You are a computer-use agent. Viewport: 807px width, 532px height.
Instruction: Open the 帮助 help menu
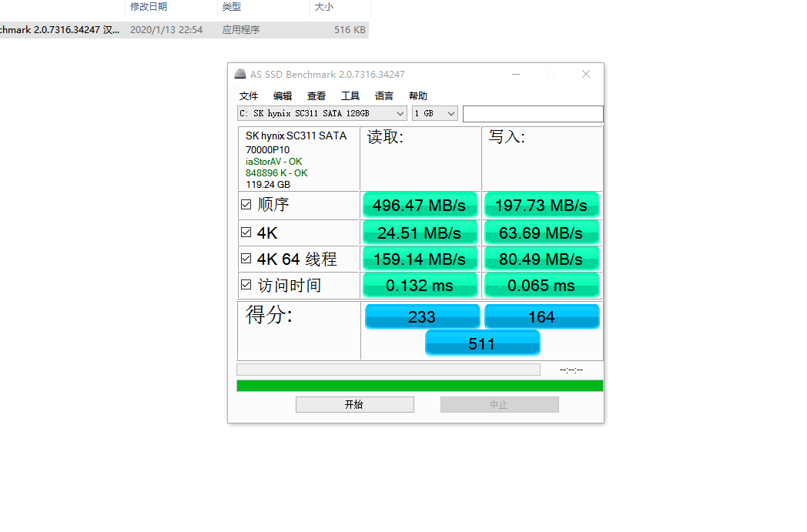click(418, 95)
